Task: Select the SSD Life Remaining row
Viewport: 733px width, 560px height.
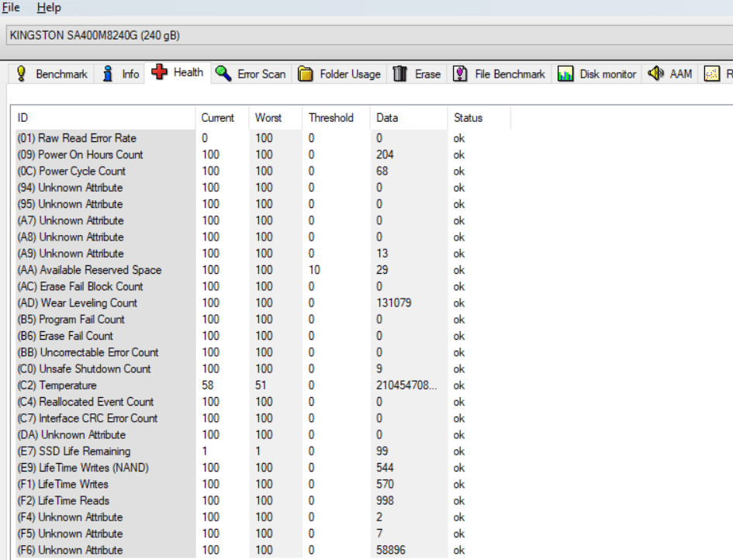Action: click(x=262, y=451)
